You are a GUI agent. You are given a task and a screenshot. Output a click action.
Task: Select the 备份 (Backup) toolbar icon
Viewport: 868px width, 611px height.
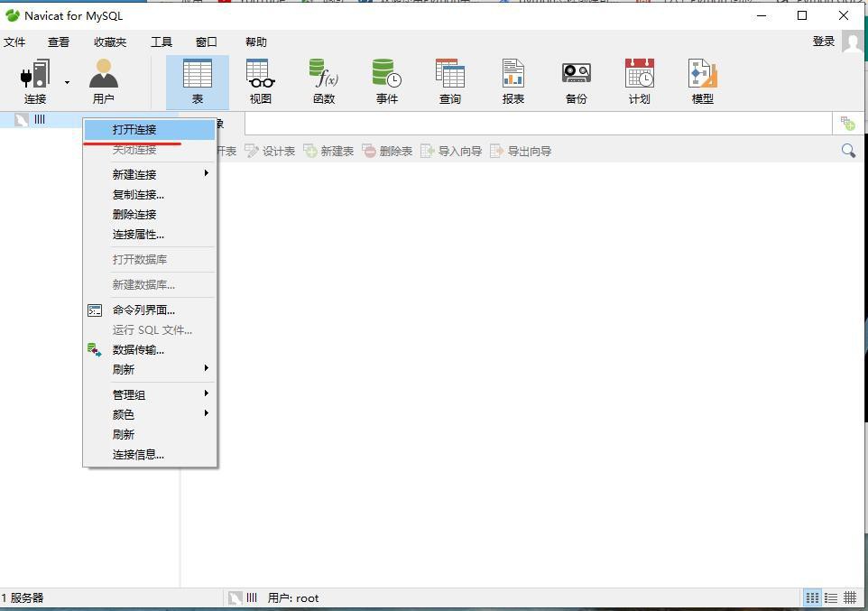pyautogui.click(x=577, y=82)
